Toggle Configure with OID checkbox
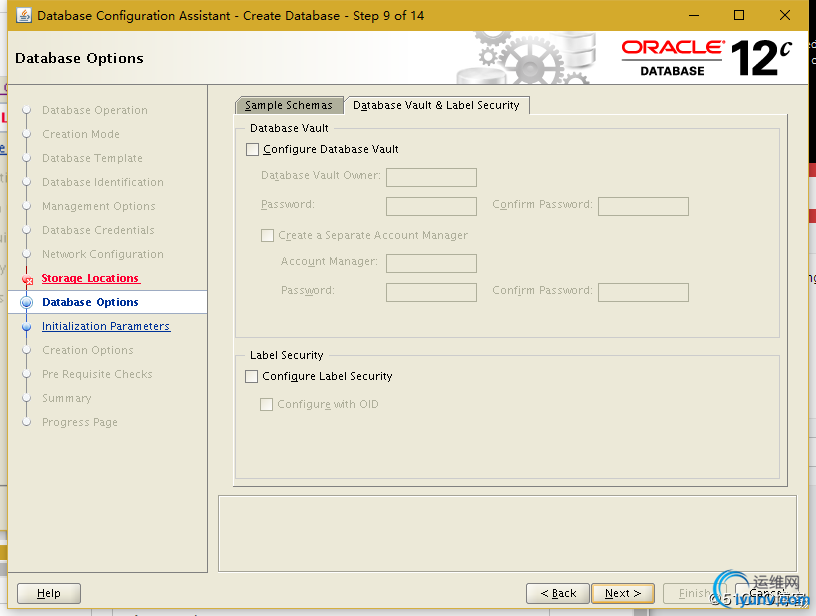The image size is (816, 616). click(x=266, y=404)
